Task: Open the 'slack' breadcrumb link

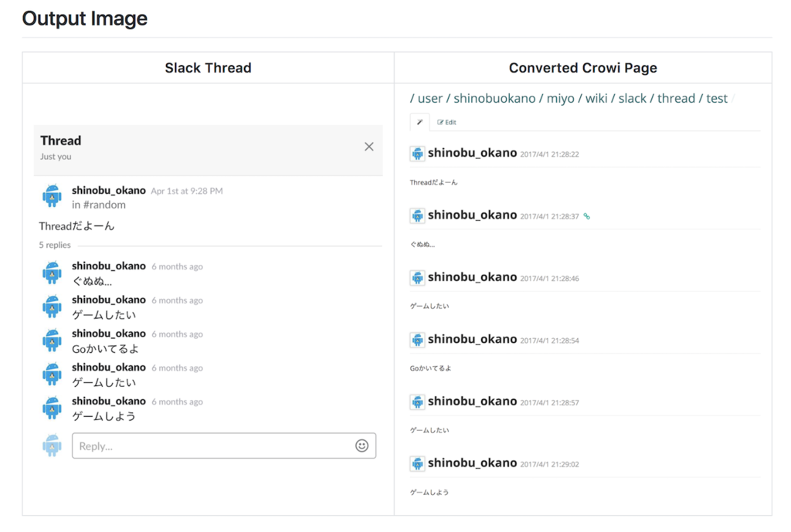Action: pos(632,98)
